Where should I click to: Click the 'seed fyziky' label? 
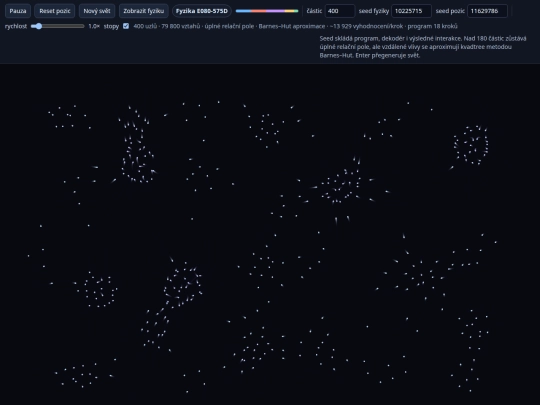(374, 11)
